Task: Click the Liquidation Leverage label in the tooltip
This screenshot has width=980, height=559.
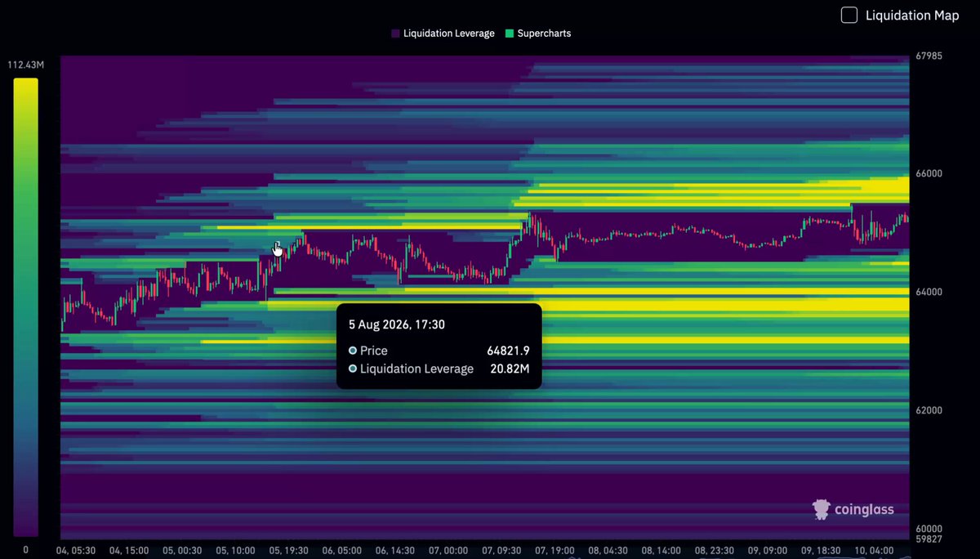Action: 416,369
